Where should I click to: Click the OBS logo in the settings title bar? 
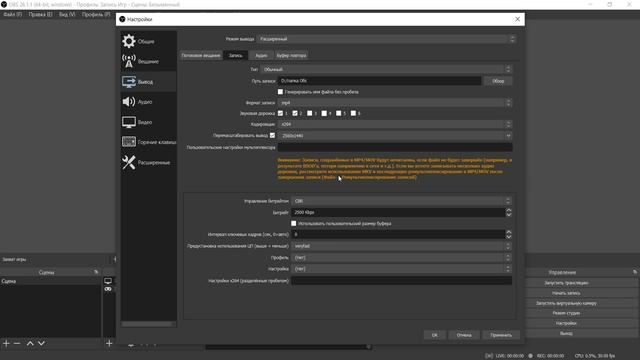tap(122, 19)
